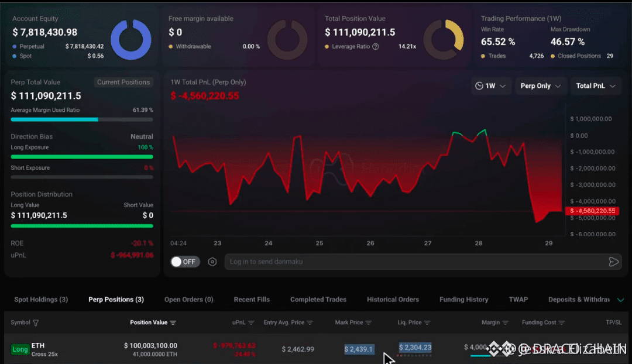The width and height of the screenshot is (632, 364).
Task: Click the -4,560,220.55 chart price label
Action: pyautogui.click(x=592, y=211)
